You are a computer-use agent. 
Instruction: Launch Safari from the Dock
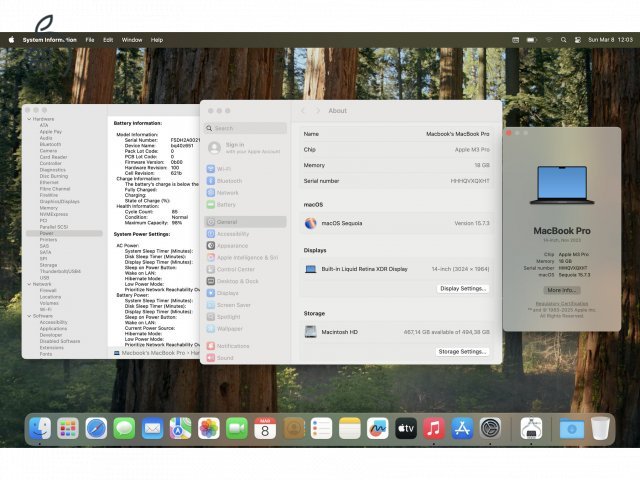(x=96, y=428)
